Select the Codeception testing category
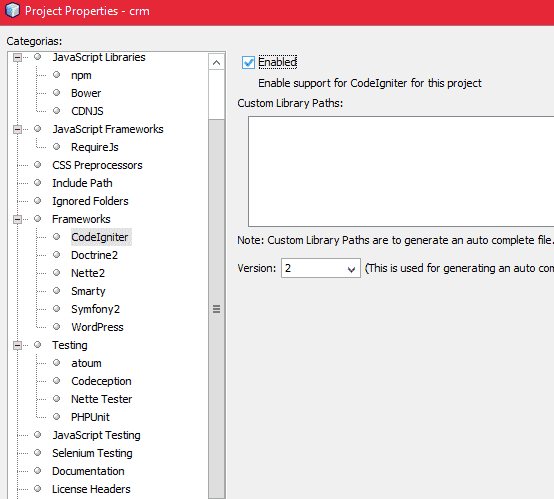 (x=101, y=381)
